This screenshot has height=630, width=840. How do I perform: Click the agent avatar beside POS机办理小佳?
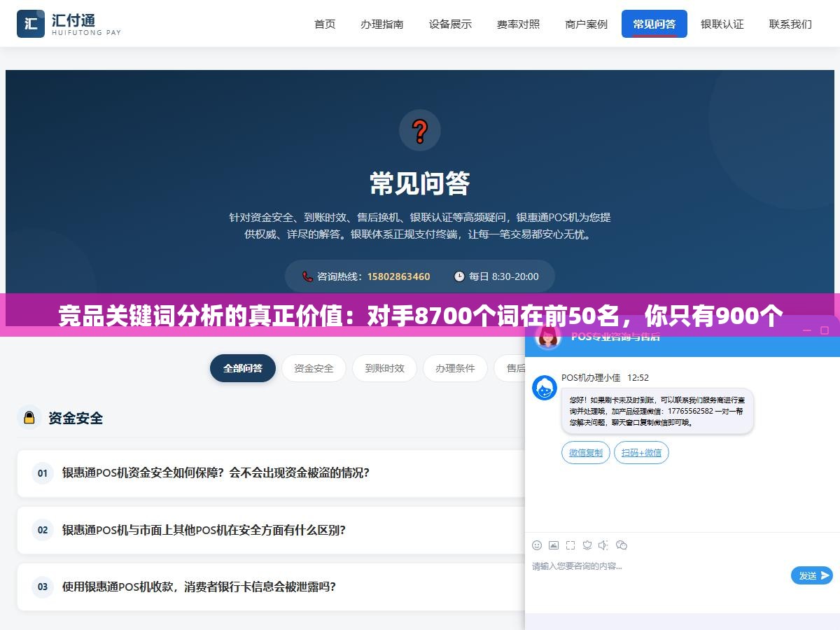click(x=545, y=388)
